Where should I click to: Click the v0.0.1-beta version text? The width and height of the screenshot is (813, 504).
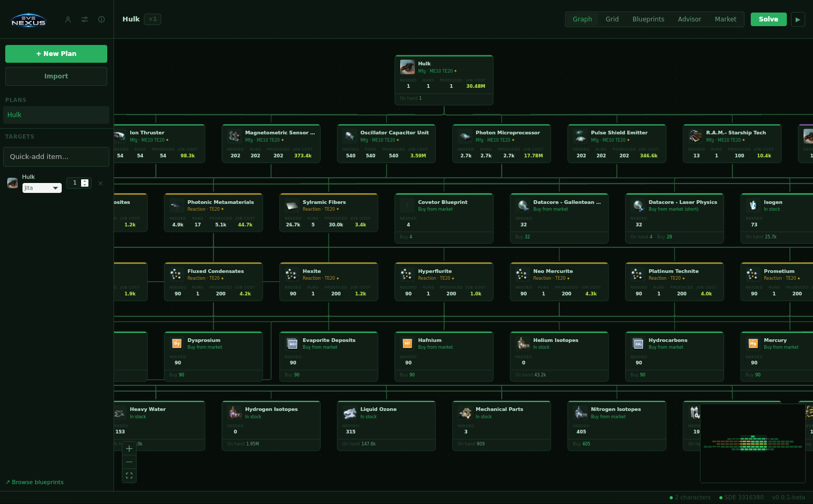[788, 497]
